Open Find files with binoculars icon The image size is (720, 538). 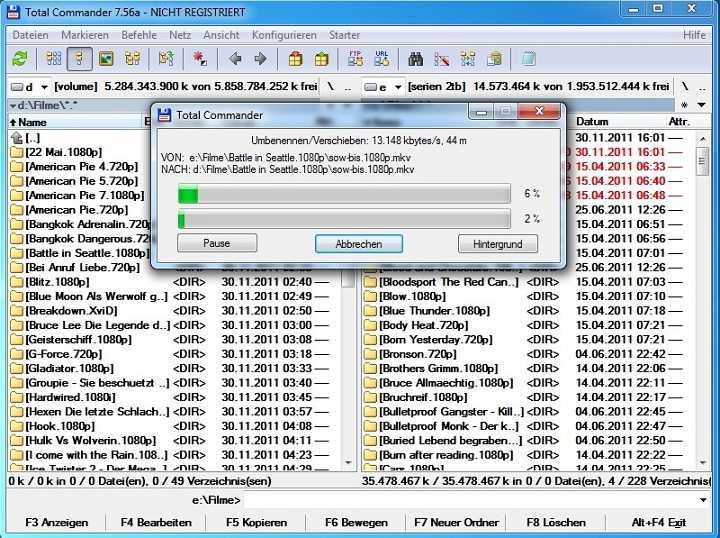click(416, 59)
